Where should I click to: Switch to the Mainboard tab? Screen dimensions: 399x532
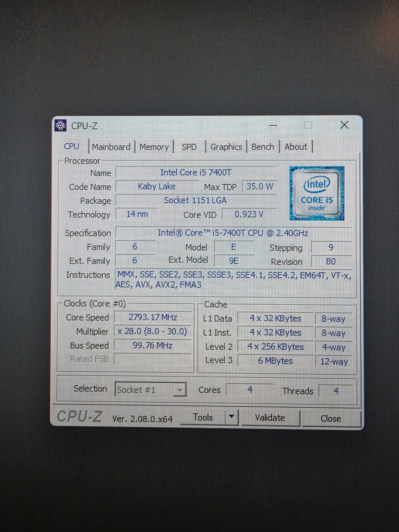coord(111,147)
